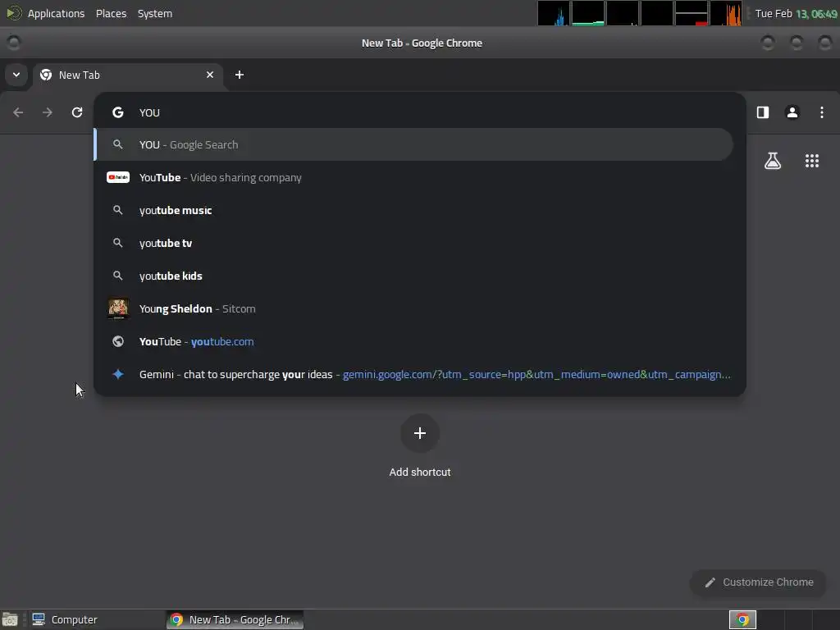The width and height of the screenshot is (840, 630).
Task: Click the browser Forward arrow
Action: [x=48, y=112]
